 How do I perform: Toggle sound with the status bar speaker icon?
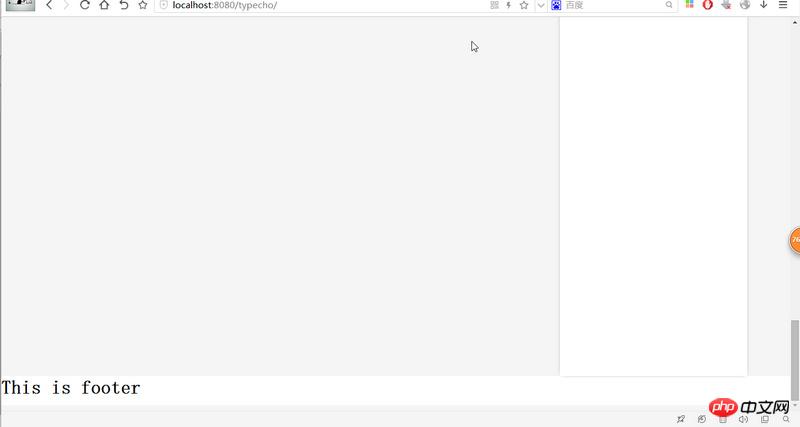point(743,419)
